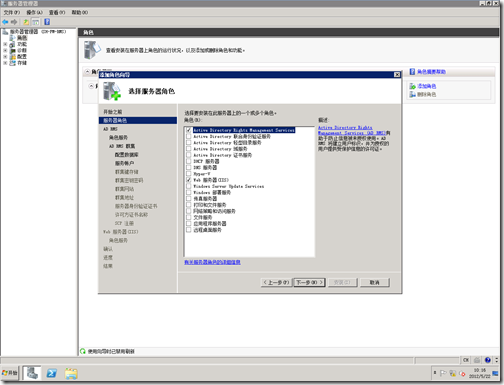This screenshot has height=385, width=504.
Task: Click the Back arrow in the toolbar
Action: click(x=5, y=22)
